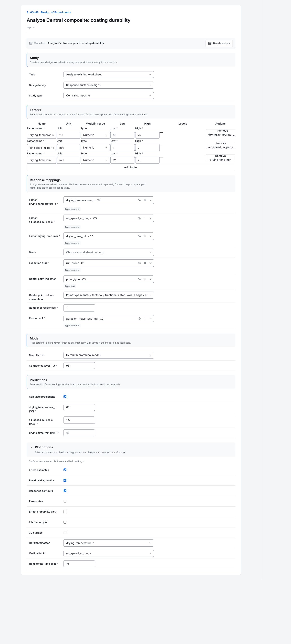Open StatSwift Design of Experiments breadcrumb link
This screenshot has height=644, width=291.
(49, 12)
